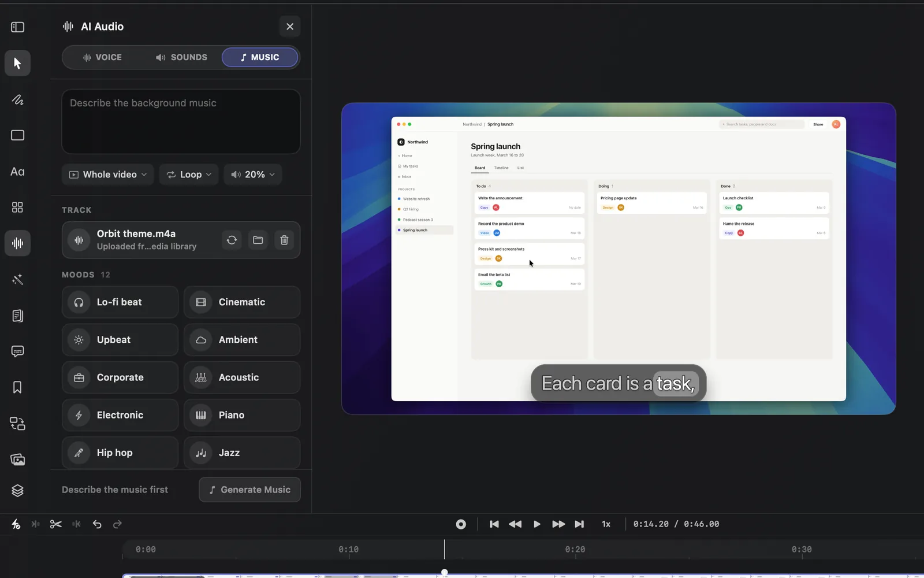Switch to the MUSIC tab

point(260,57)
